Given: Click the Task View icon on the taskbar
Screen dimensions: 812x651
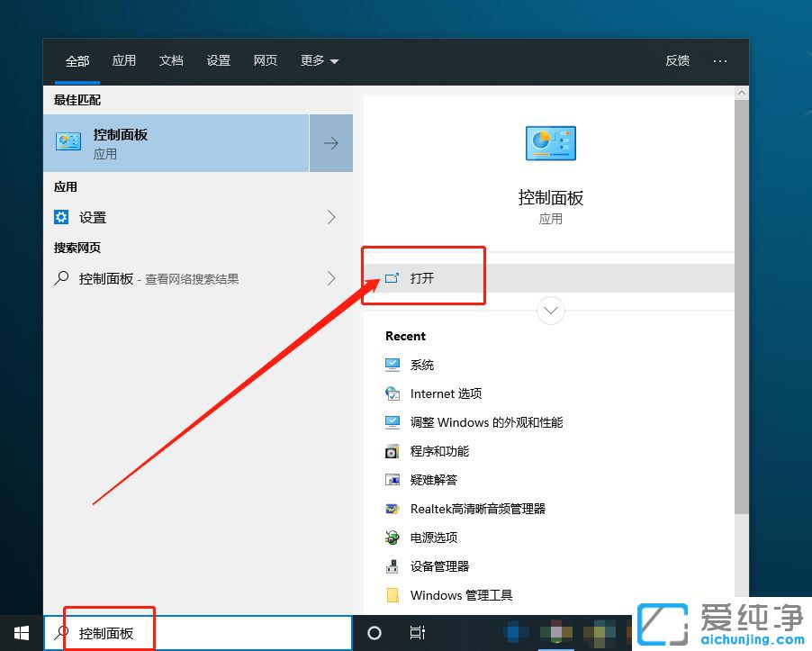Looking at the screenshot, I should coord(418,633).
